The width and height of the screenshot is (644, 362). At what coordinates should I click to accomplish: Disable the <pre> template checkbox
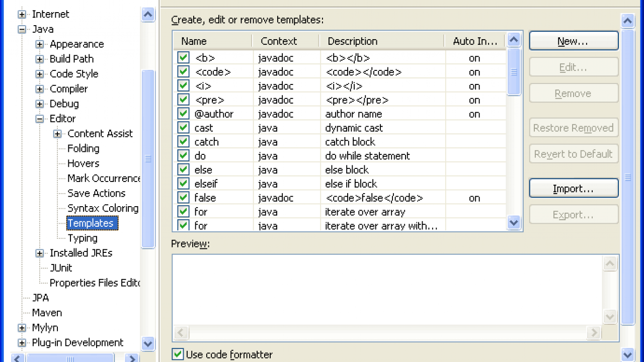click(x=183, y=100)
